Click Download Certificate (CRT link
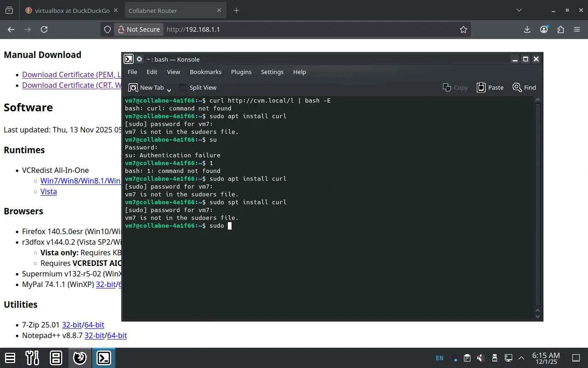The image size is (588, 368). tap(72, 85)
